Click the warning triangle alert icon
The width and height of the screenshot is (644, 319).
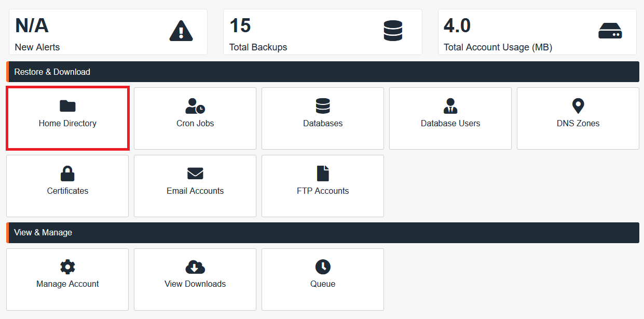(x=181, y=31)
